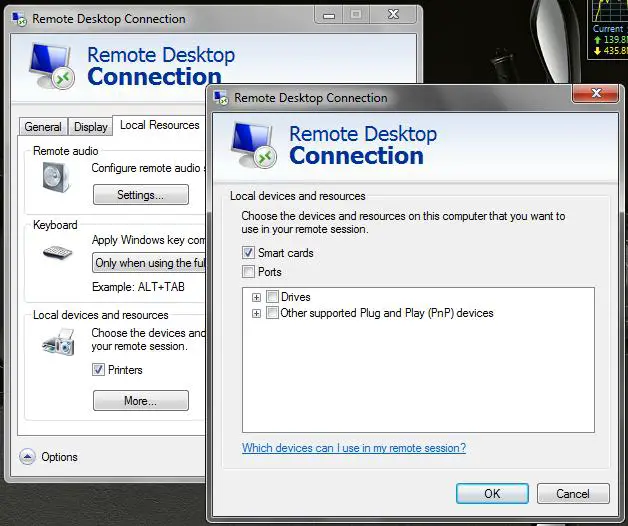Screen dimensions: 628x526
Task: Enable the Ports checkbox
Action: pos(248,272)
